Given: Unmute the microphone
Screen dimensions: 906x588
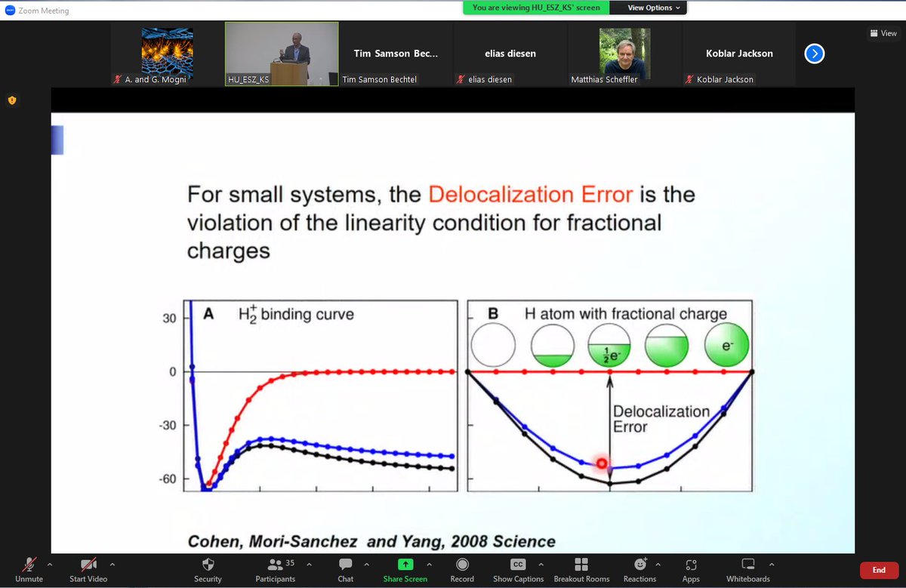Looking at the screenshot, I should pyautogui.click(x=29, y=569).
